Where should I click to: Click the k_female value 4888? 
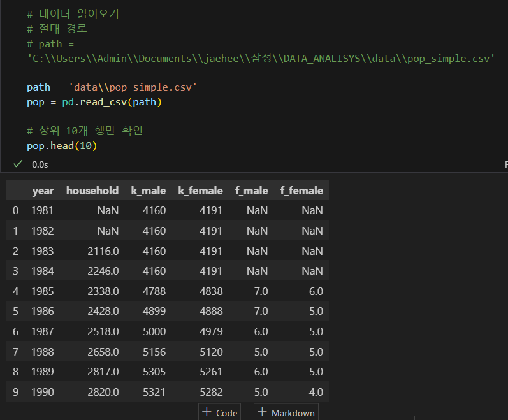pos(211,311)
